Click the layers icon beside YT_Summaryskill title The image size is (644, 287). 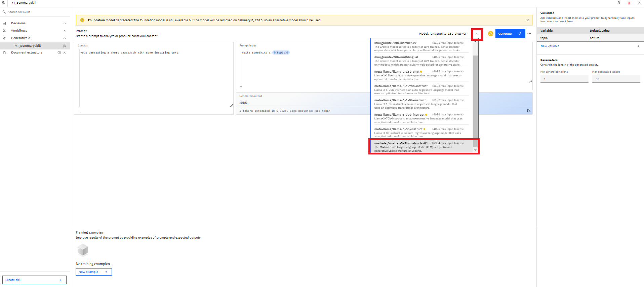(x=3, y=3)
